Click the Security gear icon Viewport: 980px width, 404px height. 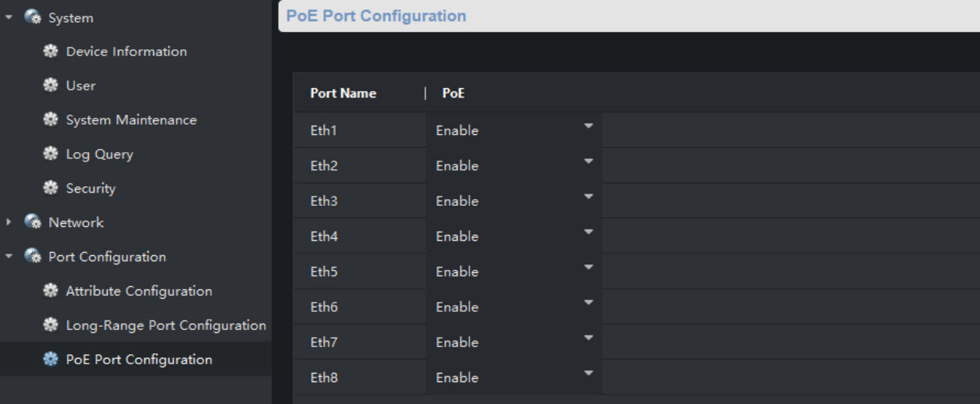(x=51, y=188)
